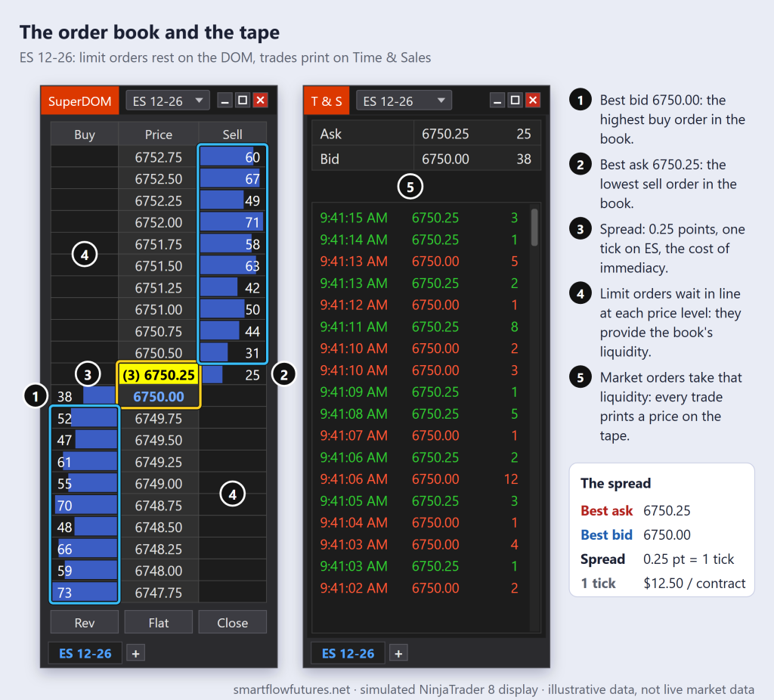Select the 9:41:15 AM trade row
Screen dimensions: 774x700
pyautogui.click(x=420, y=217)
